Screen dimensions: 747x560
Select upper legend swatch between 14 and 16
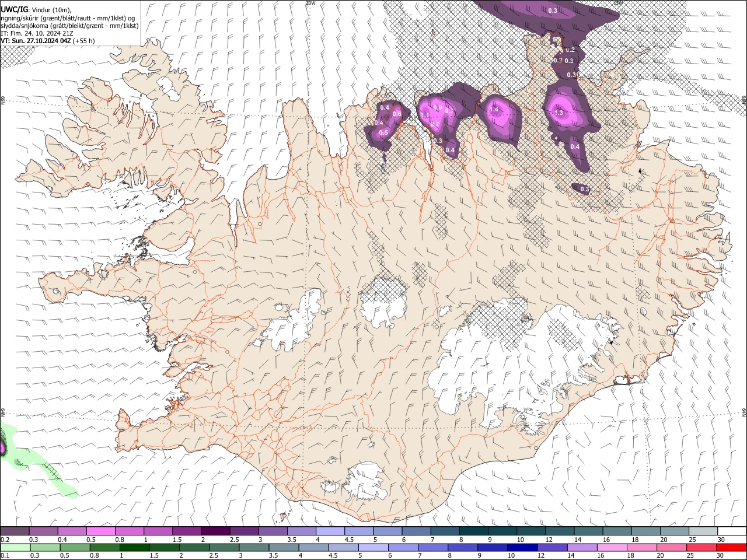pyautogui.click(x=588, y=531)
